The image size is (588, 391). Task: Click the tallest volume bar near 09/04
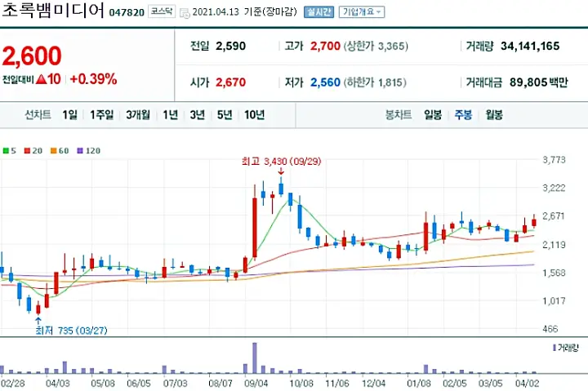[255, 358]
